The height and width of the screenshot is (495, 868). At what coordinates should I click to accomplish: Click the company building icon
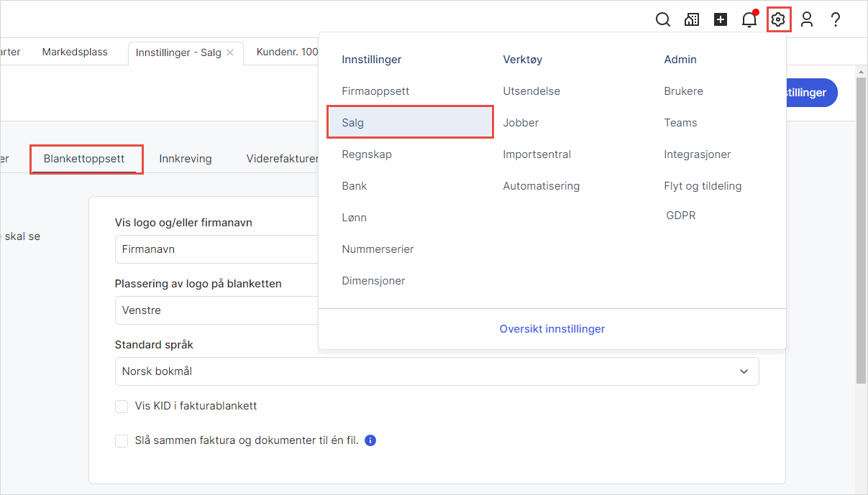click(692, 20)
